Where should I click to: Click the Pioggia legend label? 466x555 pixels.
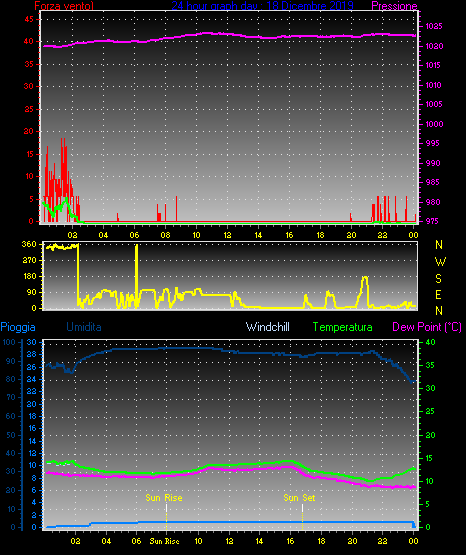(18, 327)
